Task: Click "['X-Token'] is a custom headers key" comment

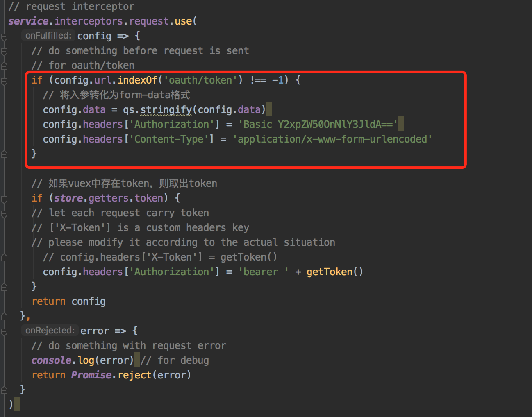Action: [140, 228]
